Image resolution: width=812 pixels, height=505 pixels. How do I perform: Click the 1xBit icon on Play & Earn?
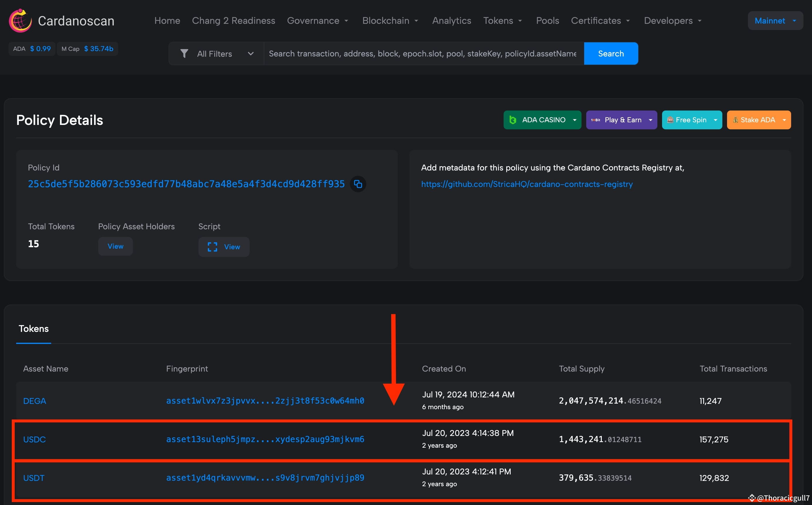pyautogui.click(x=595, y=120)
